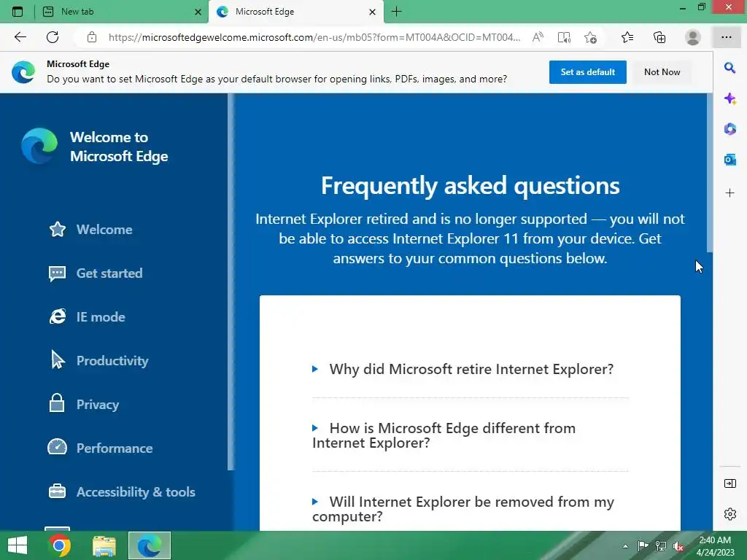Viewport: 747px width, 560px height.
Task: Open sidebar Search icon
Action: coord(729,68)
